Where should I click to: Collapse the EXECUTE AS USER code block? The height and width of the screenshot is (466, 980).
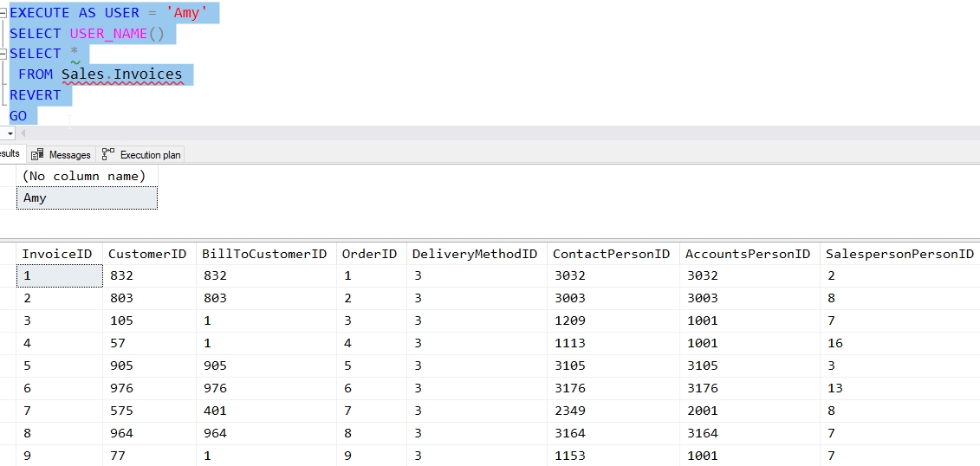pyautogui.click(x=3, y=13)
